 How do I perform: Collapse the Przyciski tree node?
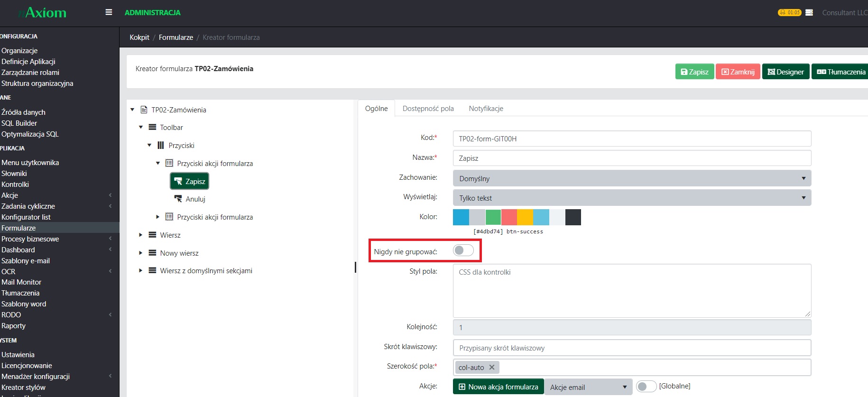pos(149,145)
